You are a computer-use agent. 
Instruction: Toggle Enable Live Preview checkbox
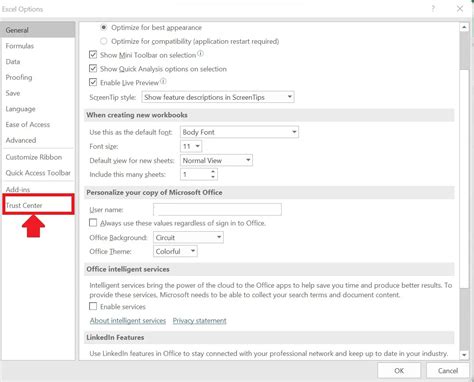tap(93, 82)
